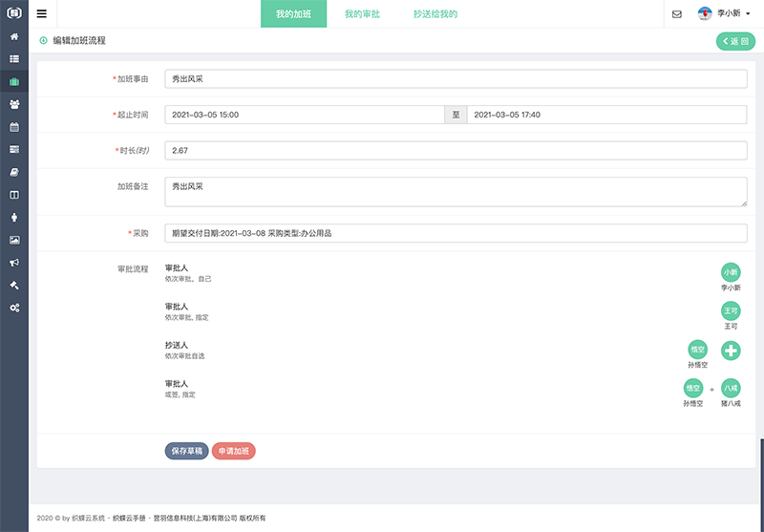Open the end time 2021-03-05 17:40 picker
The height and width of the screenshot is (532, 764).
(x=606, y=115)
